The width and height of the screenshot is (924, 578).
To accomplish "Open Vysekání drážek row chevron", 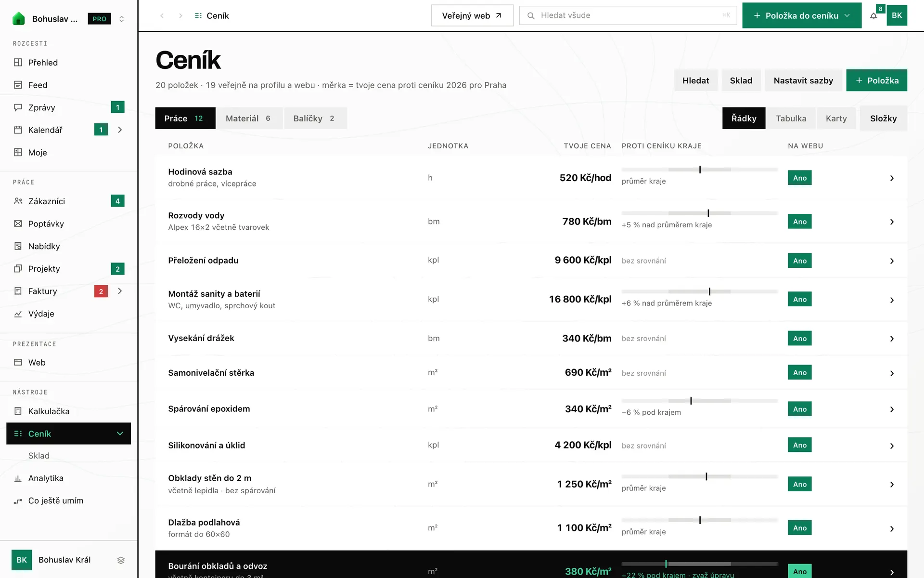I will (892, 339).
